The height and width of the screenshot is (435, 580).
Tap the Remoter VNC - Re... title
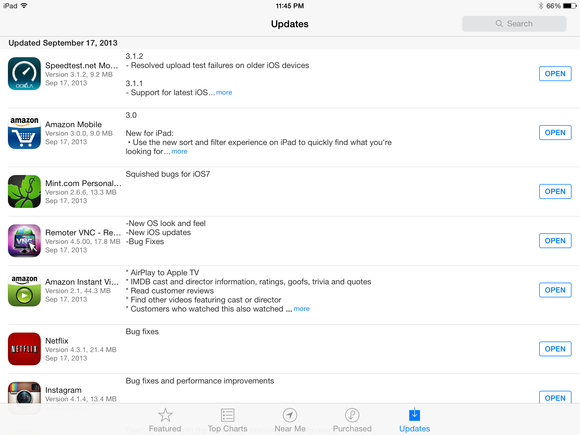click(x=83, y=232)
